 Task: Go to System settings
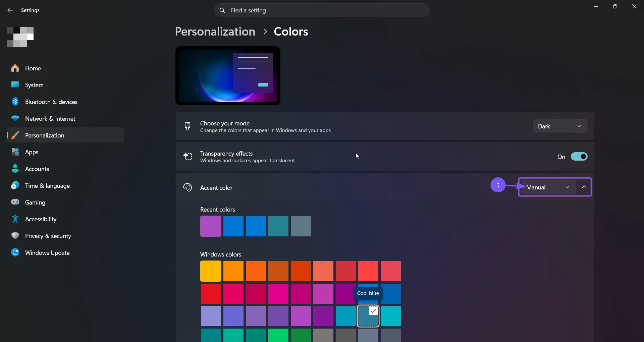click(x=65, y=85)
